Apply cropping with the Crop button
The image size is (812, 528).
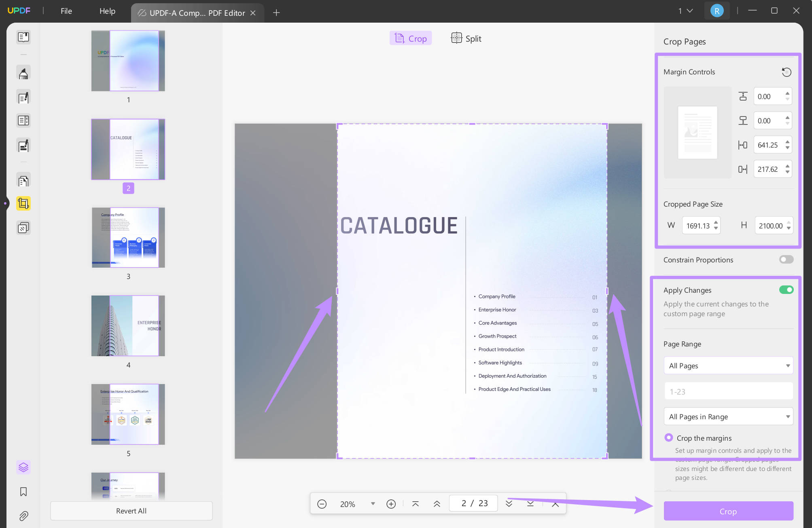[x=728, y=511]
